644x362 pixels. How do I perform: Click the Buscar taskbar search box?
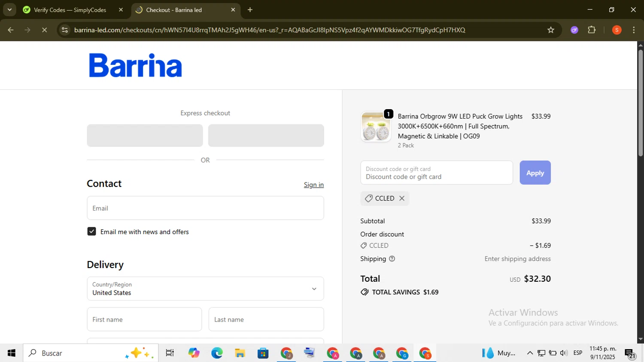91,353
